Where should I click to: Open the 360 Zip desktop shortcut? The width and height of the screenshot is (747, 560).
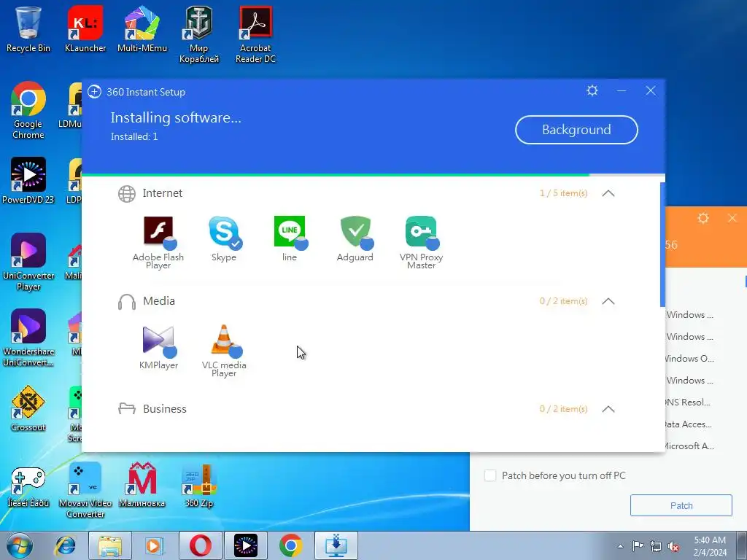pyautogui.click(x=198, y=486)
